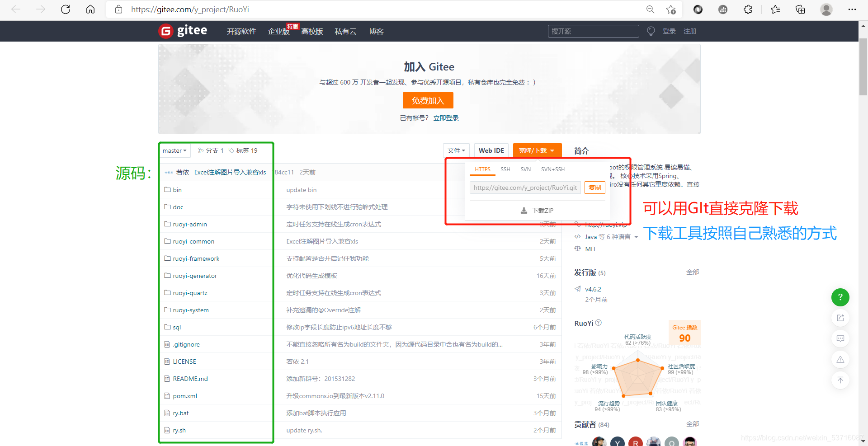The width and height of the screenshot is (868, 446).
Task: Expand the 克隆/下载 dropdown button
Action: (537, 150)
